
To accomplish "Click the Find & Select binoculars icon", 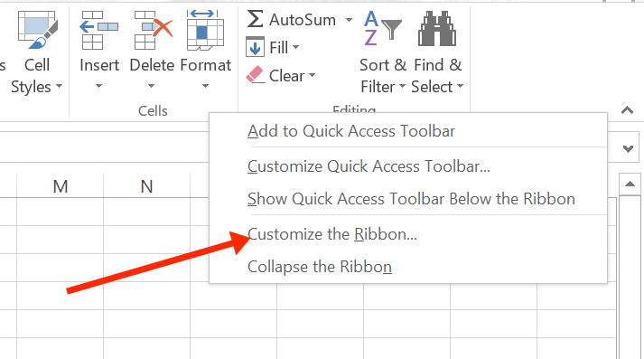I will [437, 28].
